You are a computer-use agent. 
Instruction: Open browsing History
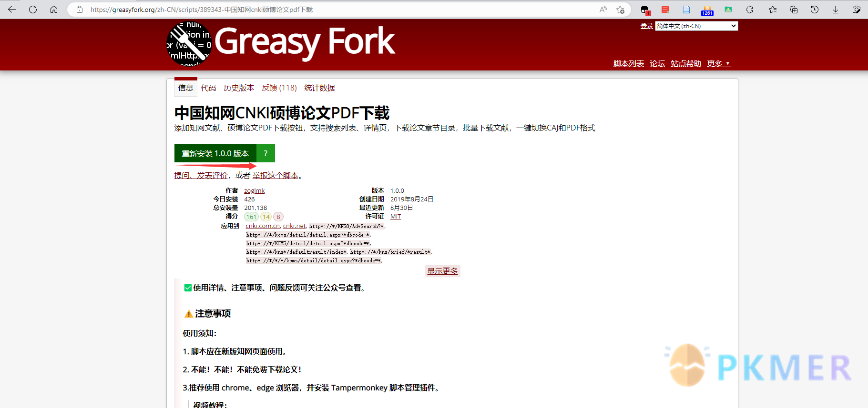click(815, 10)
